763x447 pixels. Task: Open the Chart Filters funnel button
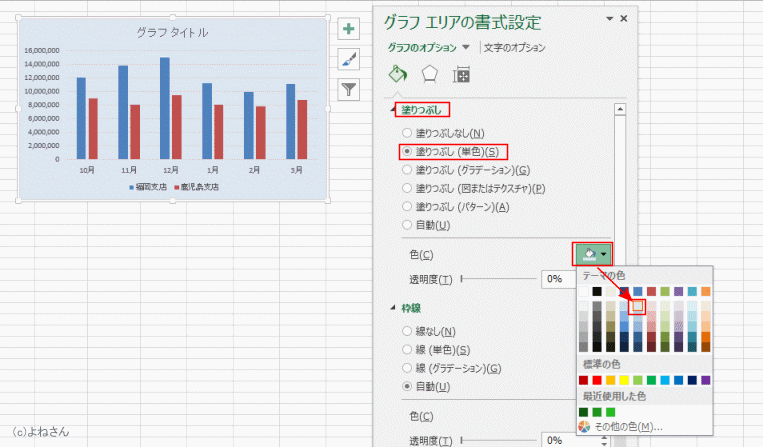point(348,89)
